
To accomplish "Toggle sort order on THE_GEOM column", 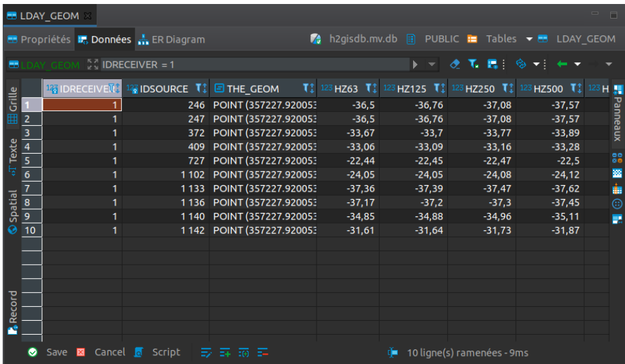I will coord(311,88).
